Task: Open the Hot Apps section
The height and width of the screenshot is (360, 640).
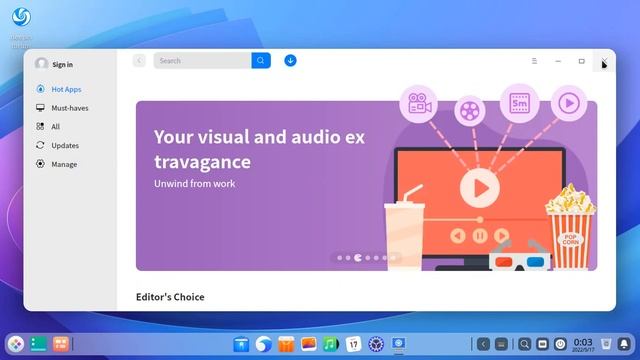Action: click(66, 89)
